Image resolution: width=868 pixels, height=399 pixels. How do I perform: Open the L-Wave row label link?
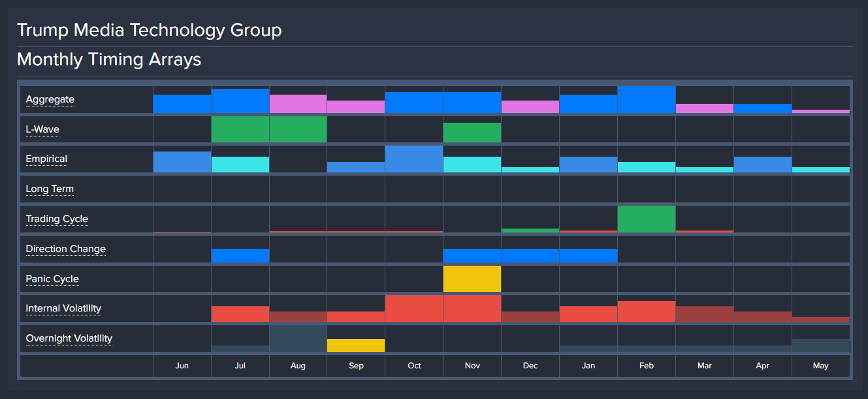[42, 129]
